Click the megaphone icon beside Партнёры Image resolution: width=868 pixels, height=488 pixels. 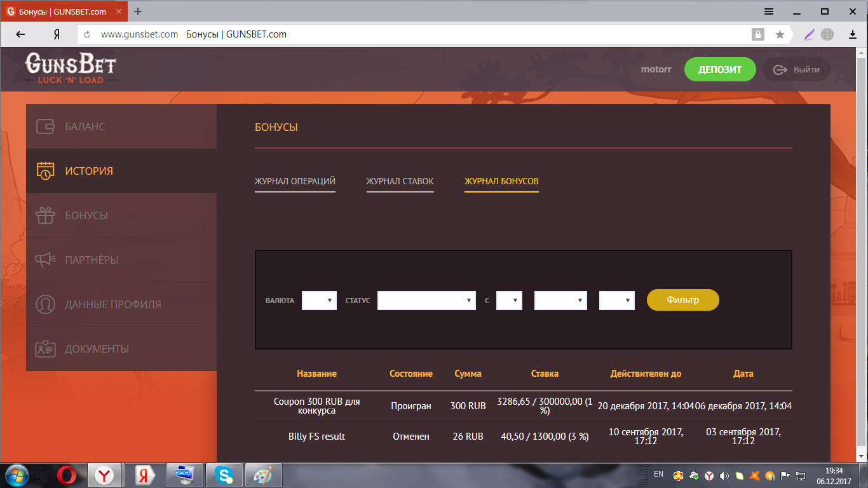pos(45,260)
